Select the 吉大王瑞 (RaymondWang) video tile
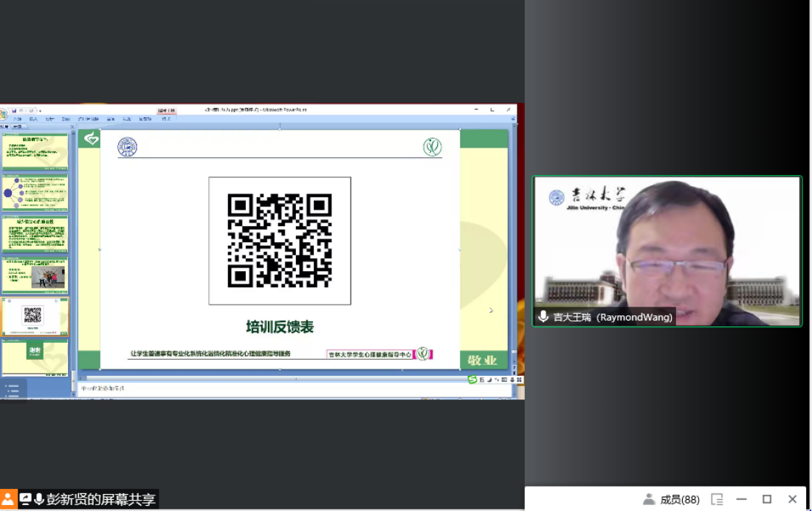 (667, 251)
